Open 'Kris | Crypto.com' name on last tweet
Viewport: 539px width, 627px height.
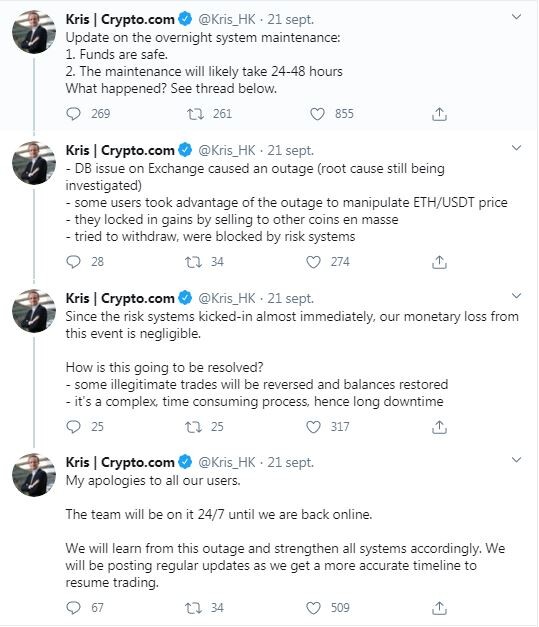tap(120, 462)
